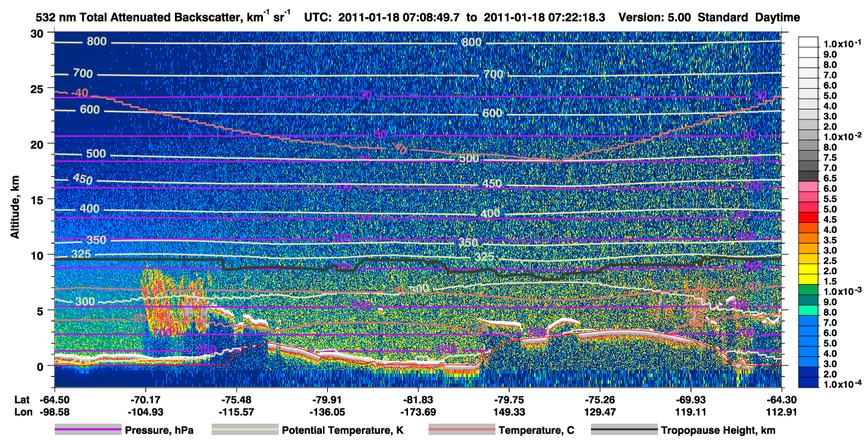Click the latitude value '-81.83'

tap(418, 400)
